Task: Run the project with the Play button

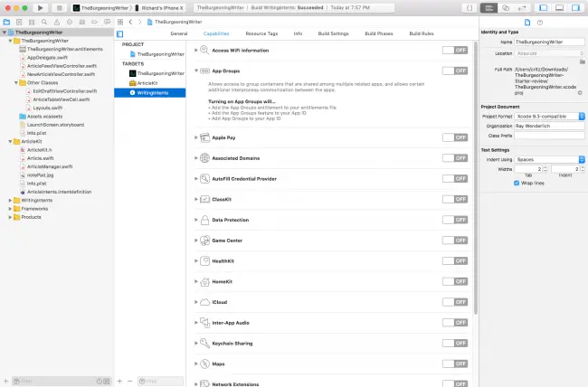Action: click(x=40, y=8)
